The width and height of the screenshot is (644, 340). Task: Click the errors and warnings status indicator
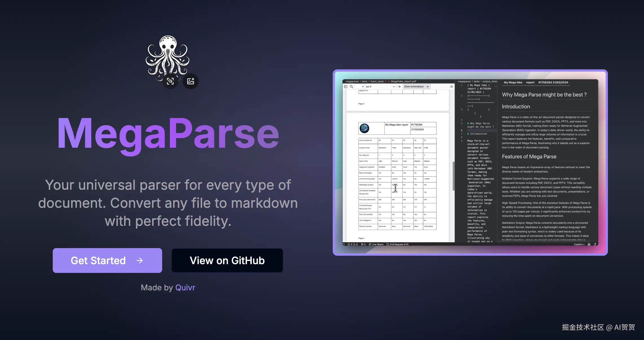[353, 244]
